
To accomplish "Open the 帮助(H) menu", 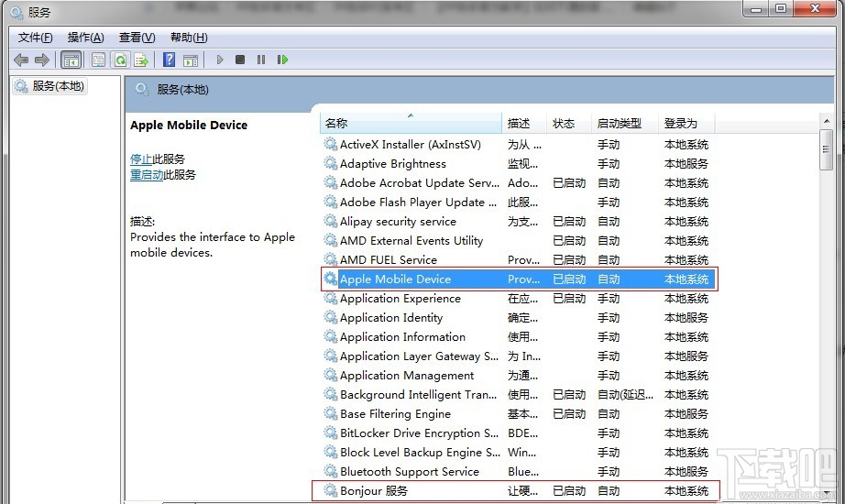I will [189, 38].
